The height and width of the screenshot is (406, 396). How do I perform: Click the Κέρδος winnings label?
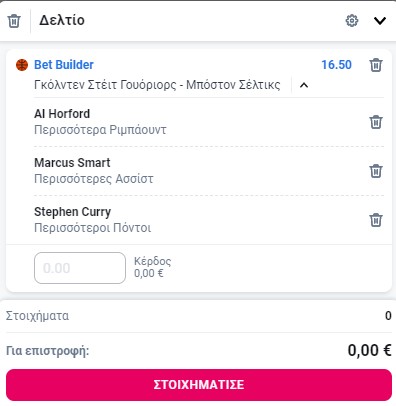pos(152,261)
